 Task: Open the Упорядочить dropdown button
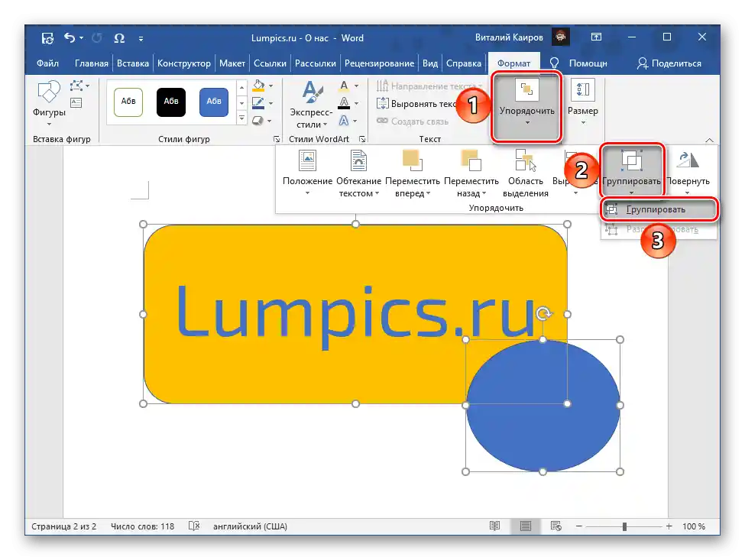(x=527, y=106)
